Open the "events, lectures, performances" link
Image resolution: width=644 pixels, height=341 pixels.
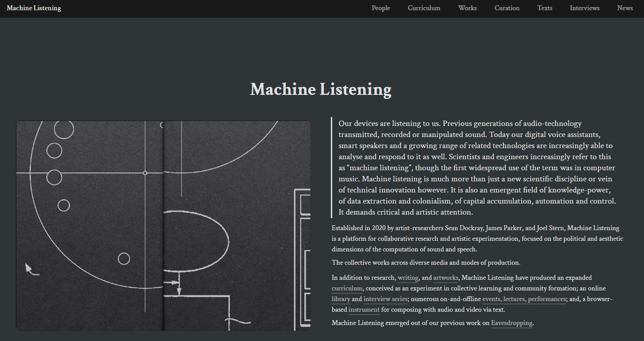tap(524, 299)
